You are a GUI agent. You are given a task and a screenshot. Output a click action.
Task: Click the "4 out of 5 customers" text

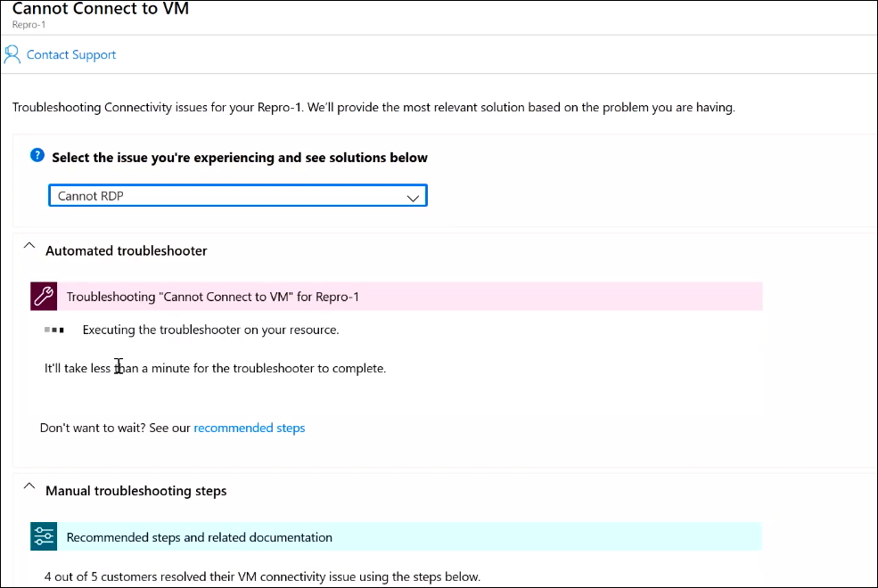tap(262, 576)
